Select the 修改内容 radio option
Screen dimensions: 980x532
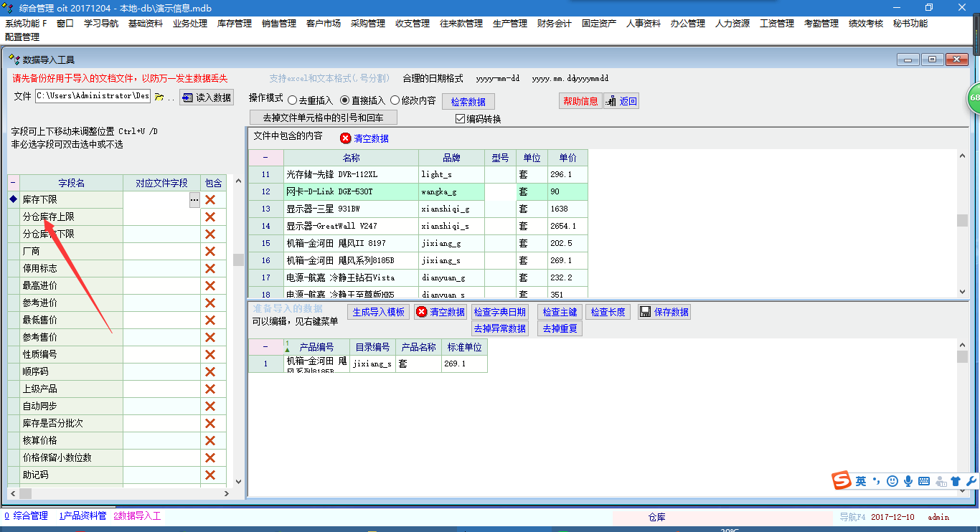pyautogui.click(x=395, y=100)
